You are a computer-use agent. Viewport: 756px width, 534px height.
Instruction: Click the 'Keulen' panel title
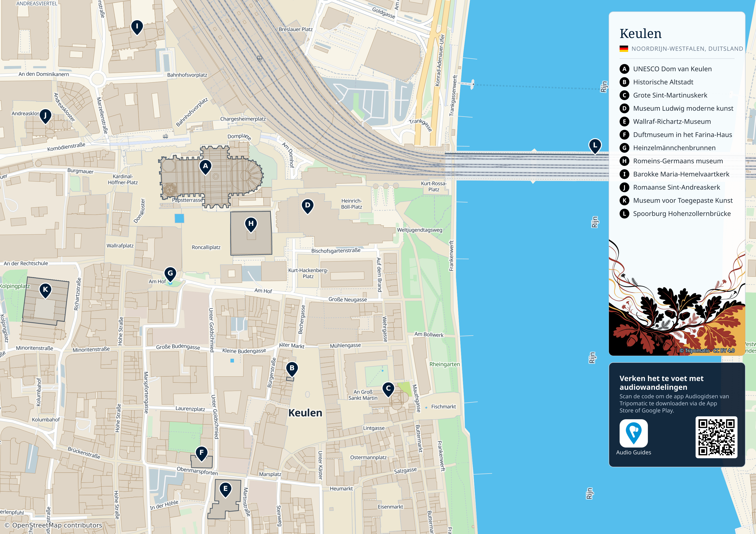[640, 34]
